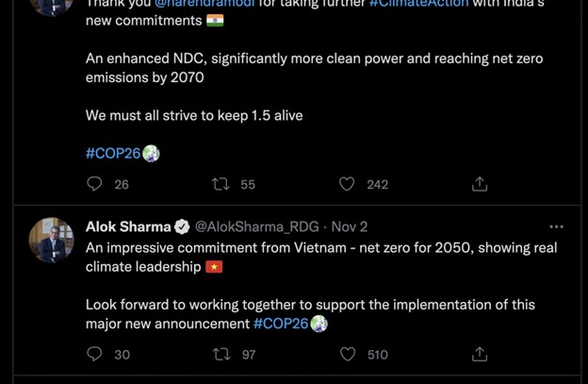Like the tweet with 242 likes

(347, 184)
